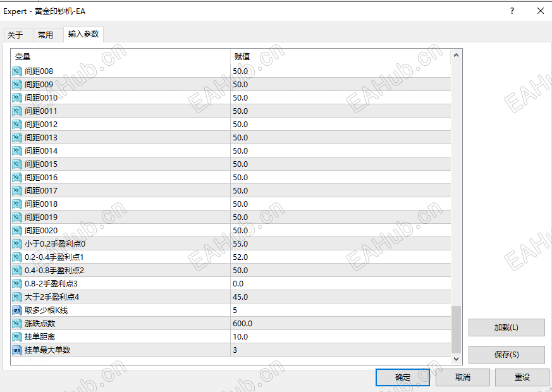Click the icon beside 0.2-0.4手盈利点1

(16, 257)
